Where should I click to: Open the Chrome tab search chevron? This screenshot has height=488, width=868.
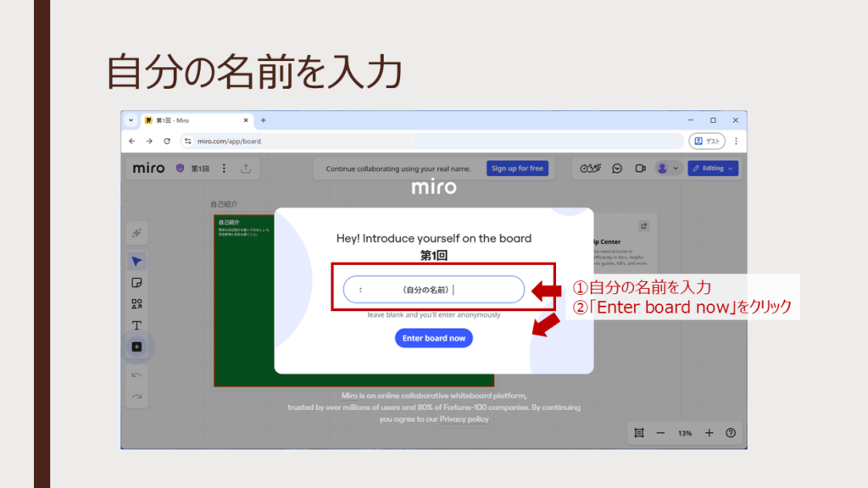click(x=131, y=120)
